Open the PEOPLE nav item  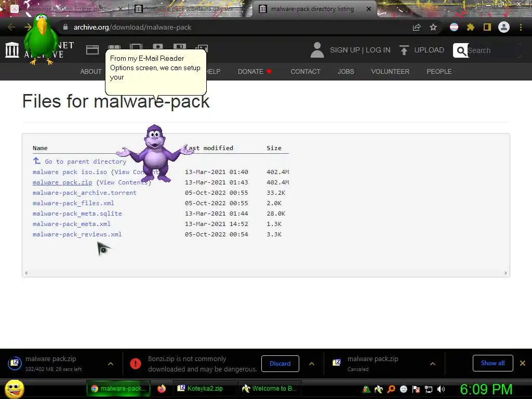point(439,72)
